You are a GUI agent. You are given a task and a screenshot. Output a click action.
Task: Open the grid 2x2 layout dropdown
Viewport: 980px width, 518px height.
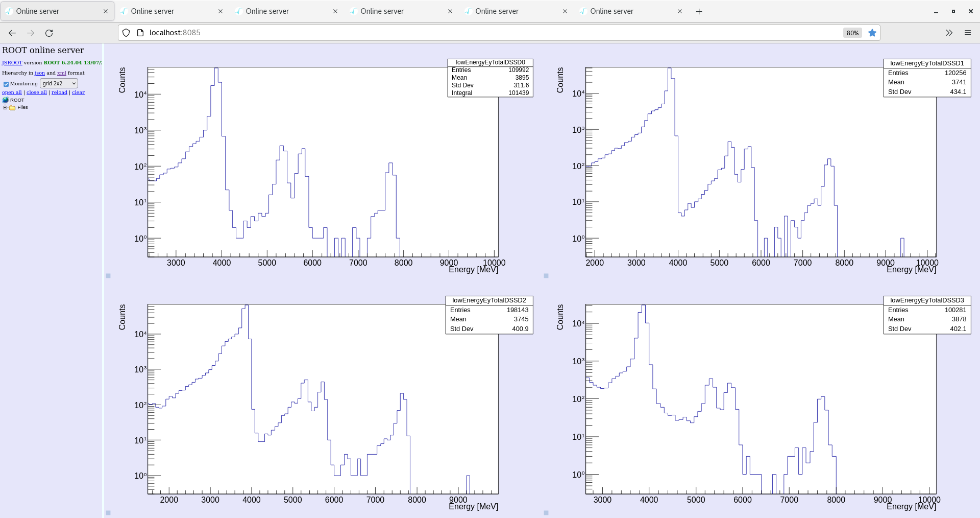click(x=59, y=83)
